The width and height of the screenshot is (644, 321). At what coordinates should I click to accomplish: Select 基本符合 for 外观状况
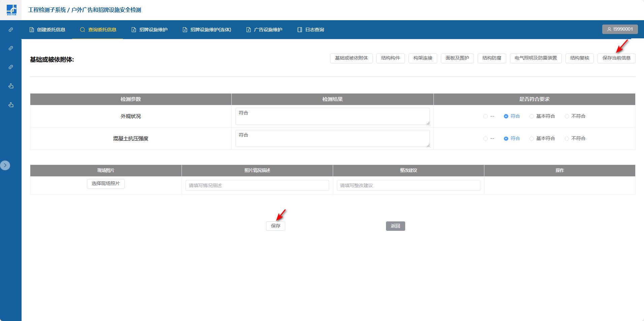pyautogui.click(x=532, y=116)
